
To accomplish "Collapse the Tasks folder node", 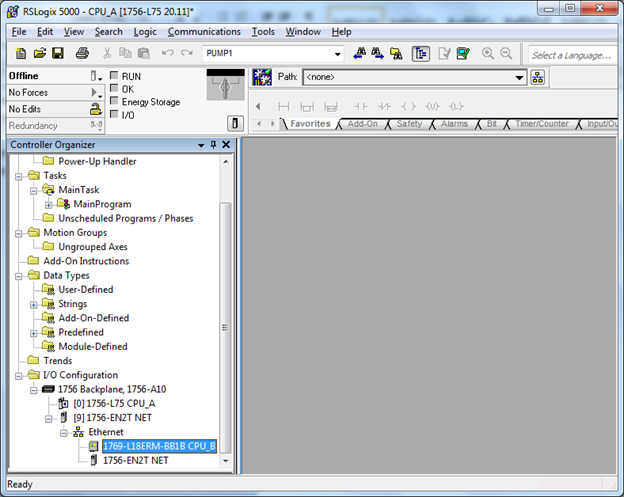I will pos(18,176).
